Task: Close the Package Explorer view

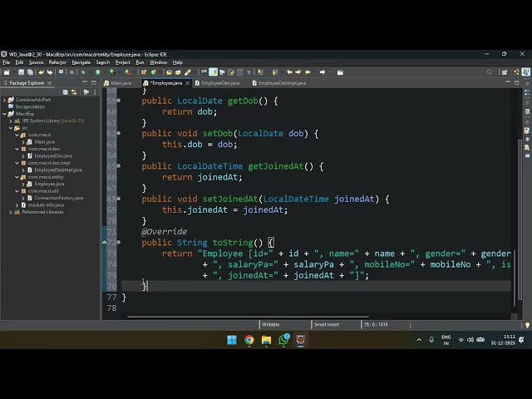Action: [x=50, y=83]
